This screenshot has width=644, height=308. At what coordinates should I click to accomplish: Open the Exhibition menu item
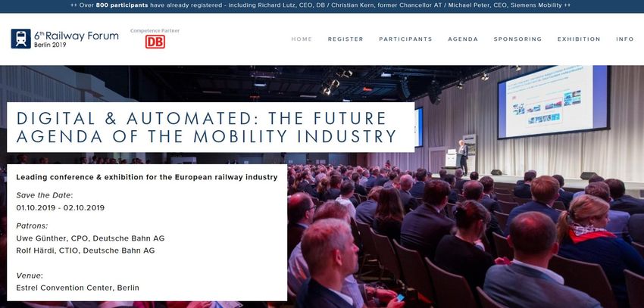click(x=579, y=39)
